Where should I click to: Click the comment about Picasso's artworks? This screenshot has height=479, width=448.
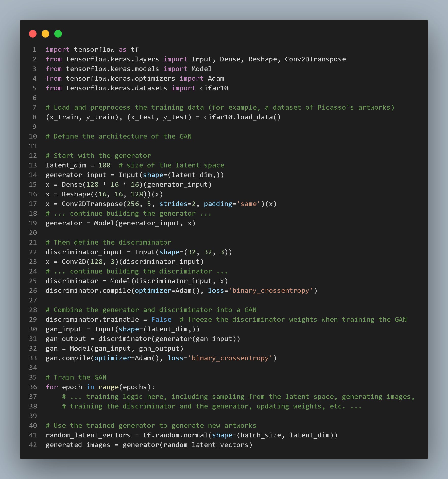[x=220, y=107]
